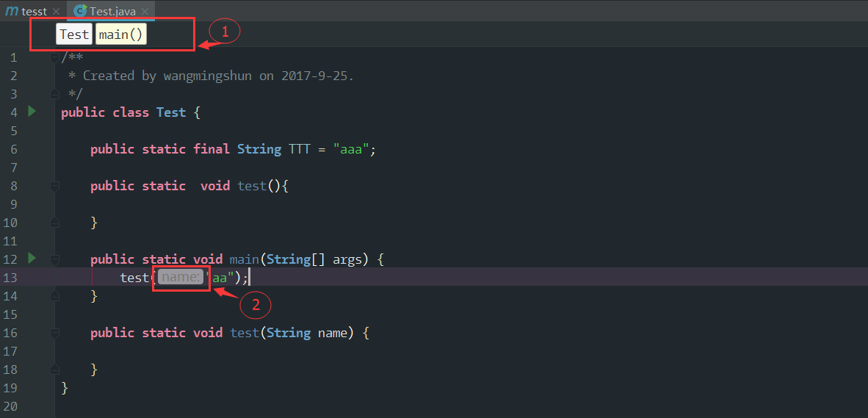This screenshot has width=868, height=418.
Task: Click line number 20 in the gutter
Action: tap(10, 406)
